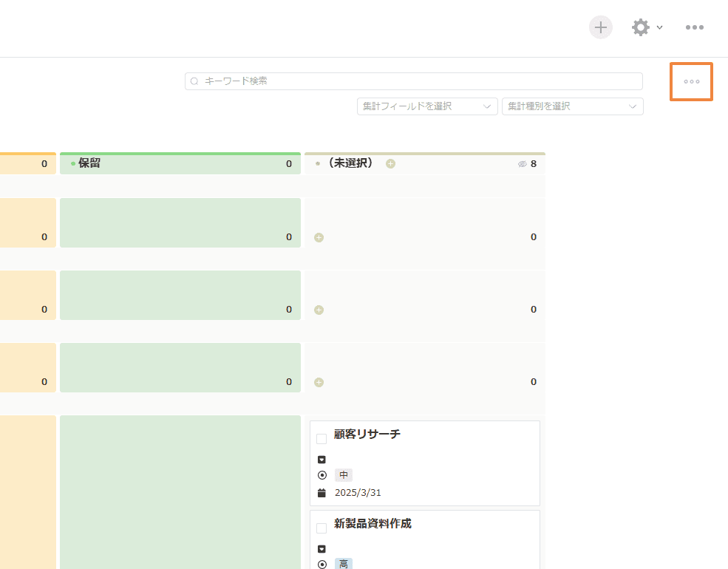The width and height of the screenshot is (728, 569).
Task: Open the 集計フィールドを選択 dropdown
Action: pos(427,106)
